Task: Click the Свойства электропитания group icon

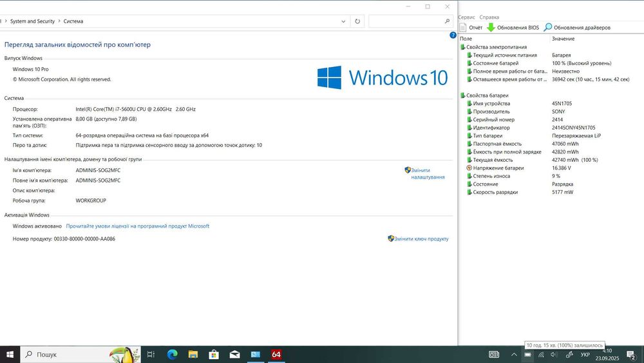Action: tap(462, 47)
